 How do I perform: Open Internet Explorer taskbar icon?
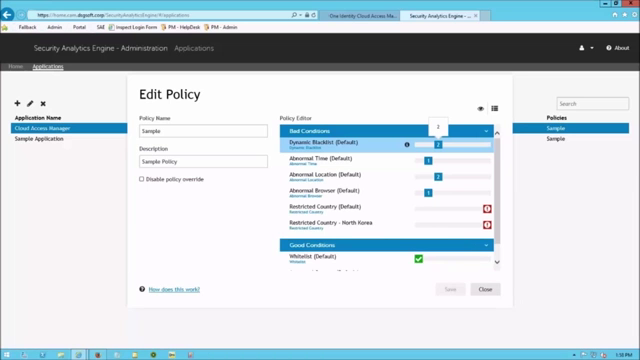[x=78, y=355]
